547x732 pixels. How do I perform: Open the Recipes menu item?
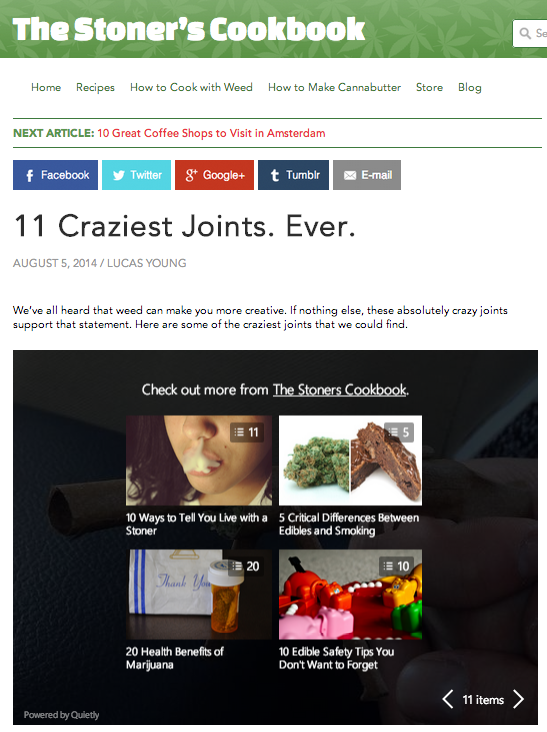pos(95,87)
